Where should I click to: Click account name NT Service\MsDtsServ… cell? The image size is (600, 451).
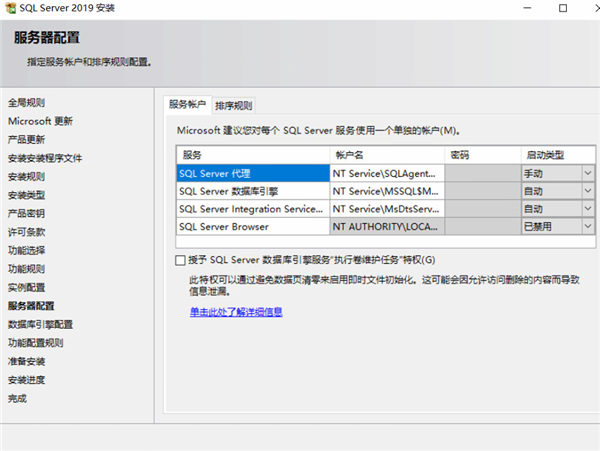coord(387,209)
